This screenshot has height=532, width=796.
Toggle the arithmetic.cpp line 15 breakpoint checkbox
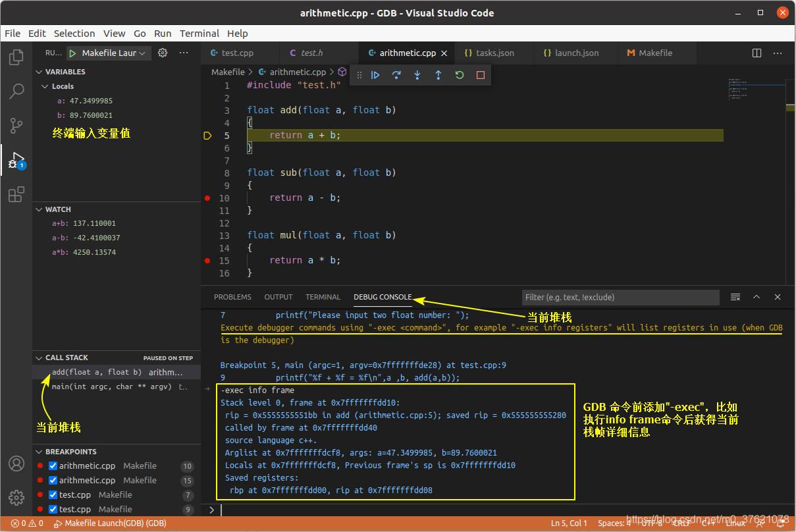click(x=53, y=481)
